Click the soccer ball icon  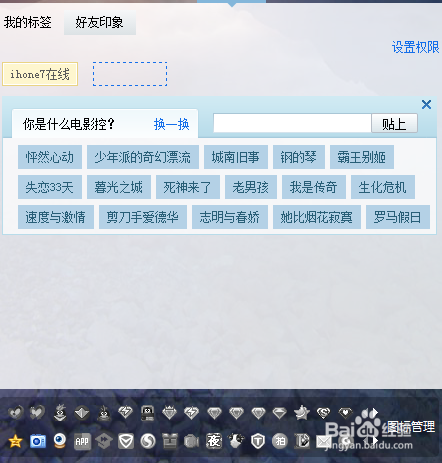tap(236, 441)
